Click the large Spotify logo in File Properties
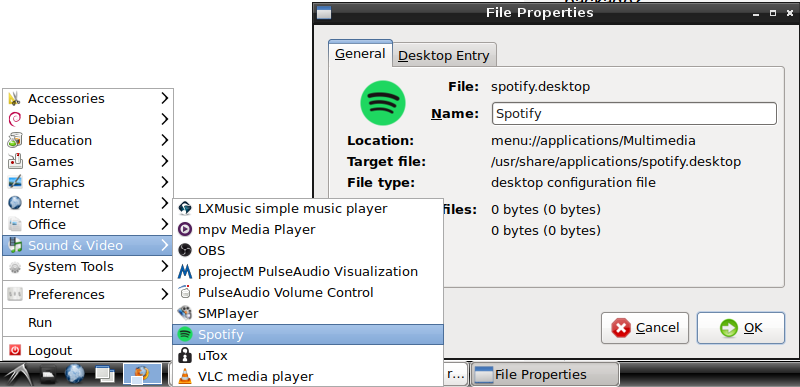Screen dimensions: 800x387 click(x=383, y=103)
